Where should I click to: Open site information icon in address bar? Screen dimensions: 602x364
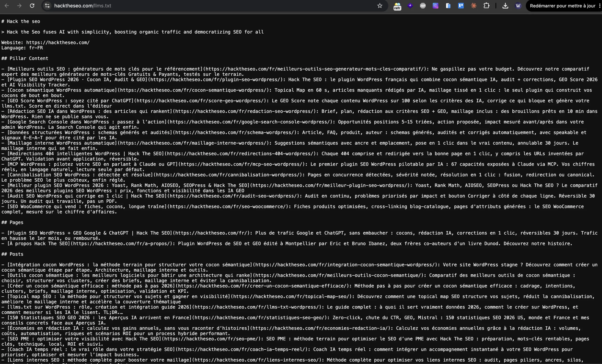point(47,6)
